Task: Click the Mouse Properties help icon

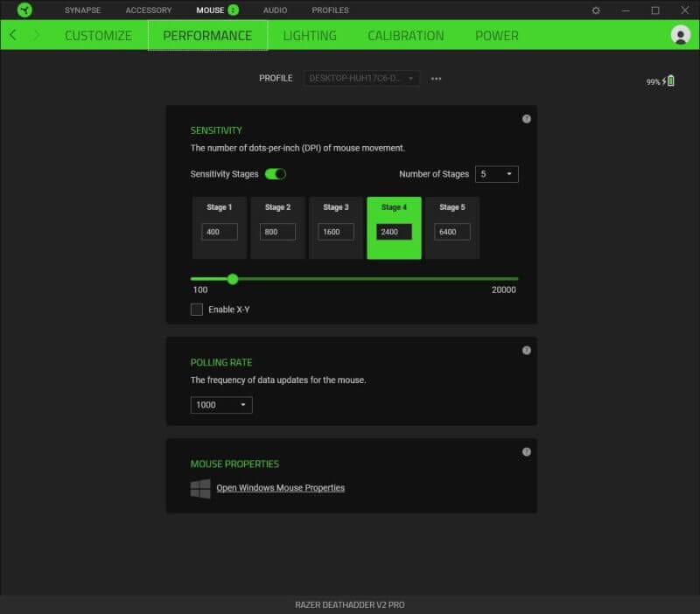Action: click(527, 452)
